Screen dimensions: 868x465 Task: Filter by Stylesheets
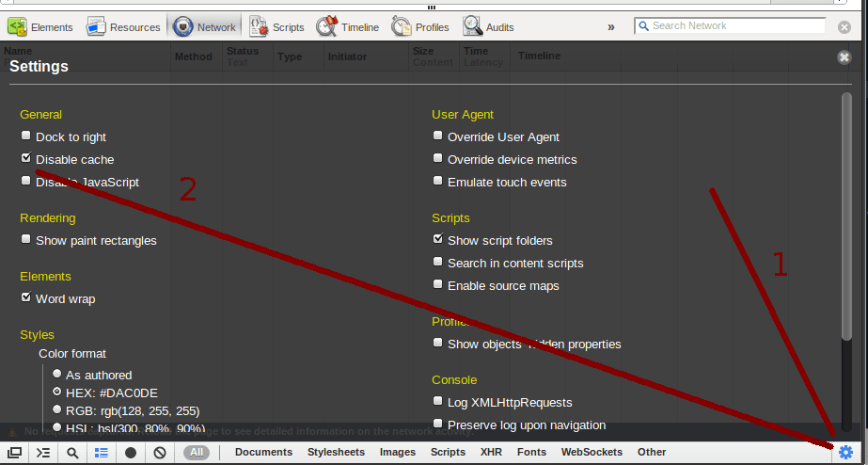tap(336, 452)
